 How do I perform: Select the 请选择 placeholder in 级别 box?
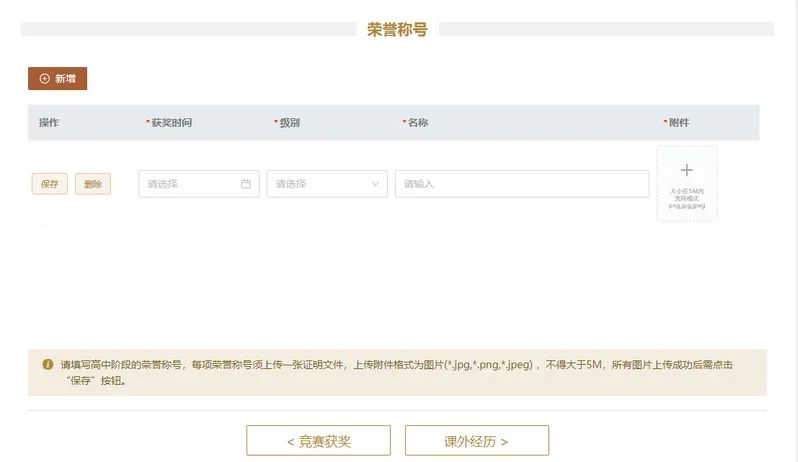tap(291, 184)
